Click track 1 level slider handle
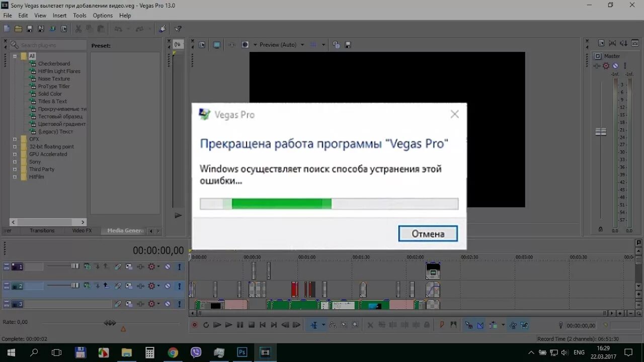The height and width of the screenshot is (362, 644). coord(75,266)
